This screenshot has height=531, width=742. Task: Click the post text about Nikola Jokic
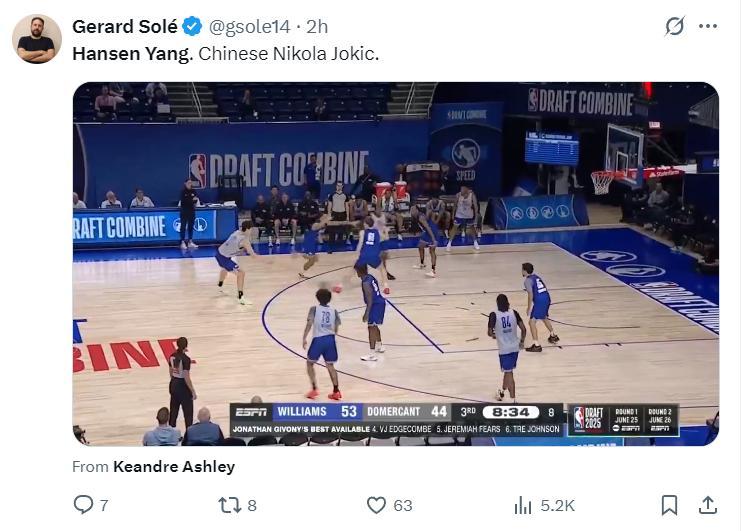[x=226, y=53]
